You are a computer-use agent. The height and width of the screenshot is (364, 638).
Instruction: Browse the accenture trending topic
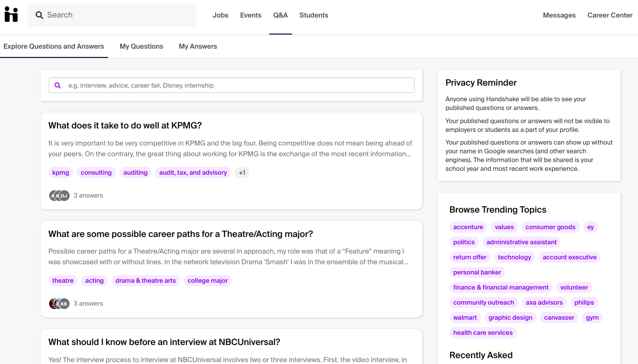coord(468,227)
